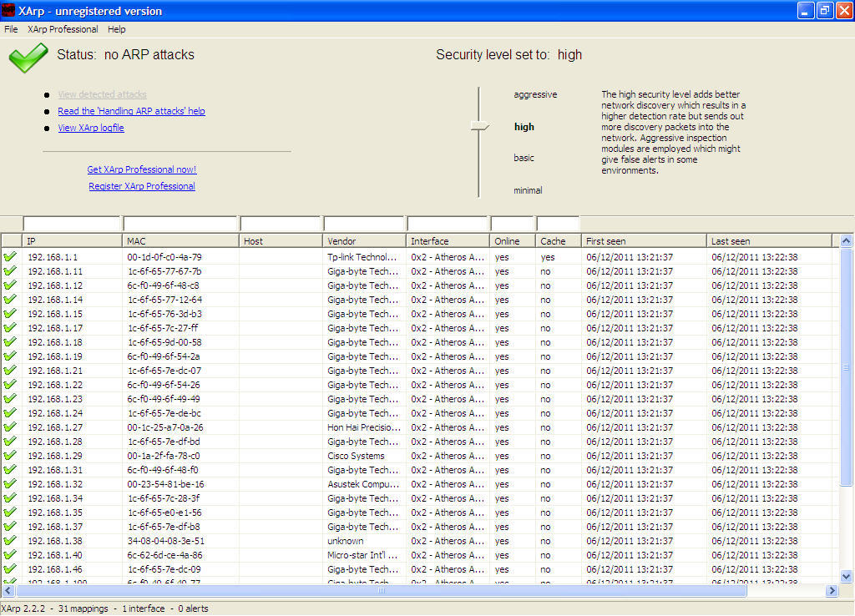
Task: Click the XArp title bar application icon
Action: click(x=8, y=10)
